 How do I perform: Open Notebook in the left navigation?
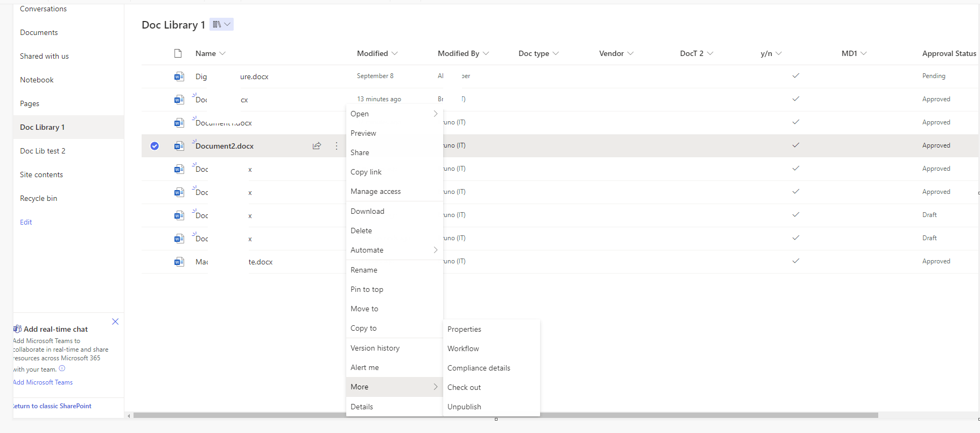click(37, 80)
